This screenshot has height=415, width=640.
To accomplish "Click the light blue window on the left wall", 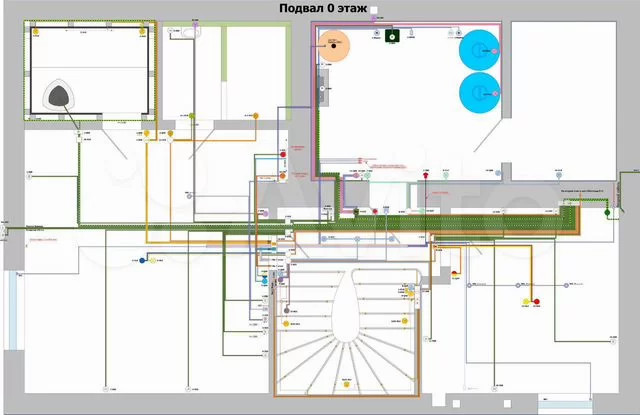I will coord(13,311).
